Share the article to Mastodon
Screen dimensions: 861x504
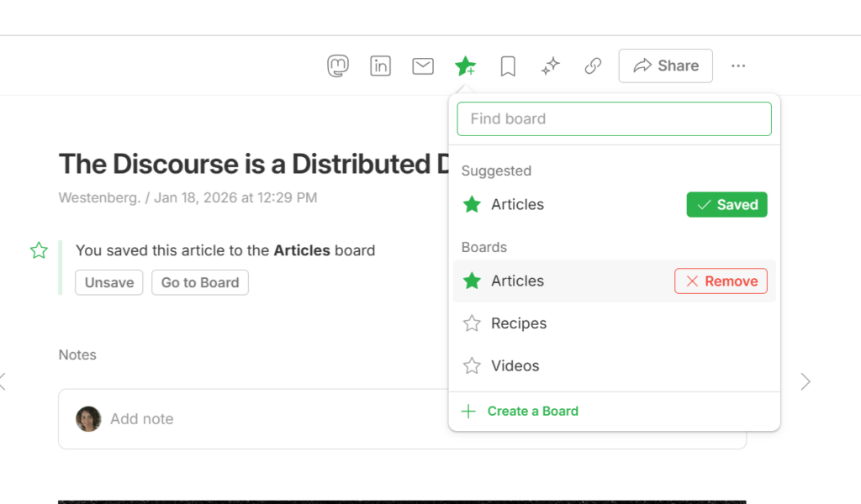pyautogui.click(x=338, y=66)
